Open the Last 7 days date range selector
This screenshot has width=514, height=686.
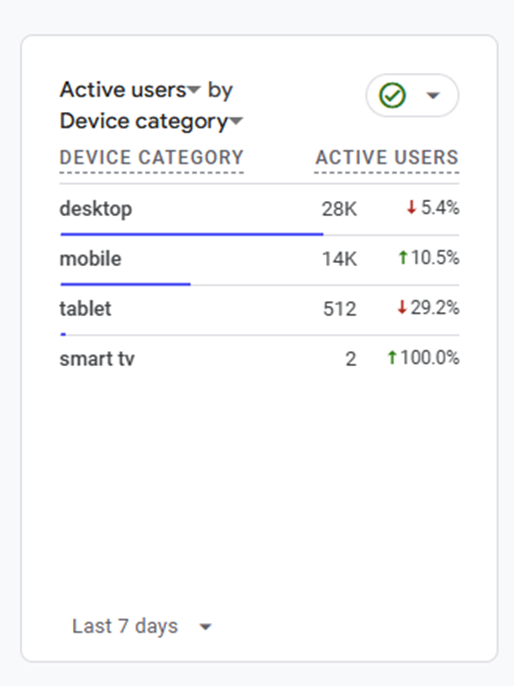pyautogui.click(x=142, y=626)
